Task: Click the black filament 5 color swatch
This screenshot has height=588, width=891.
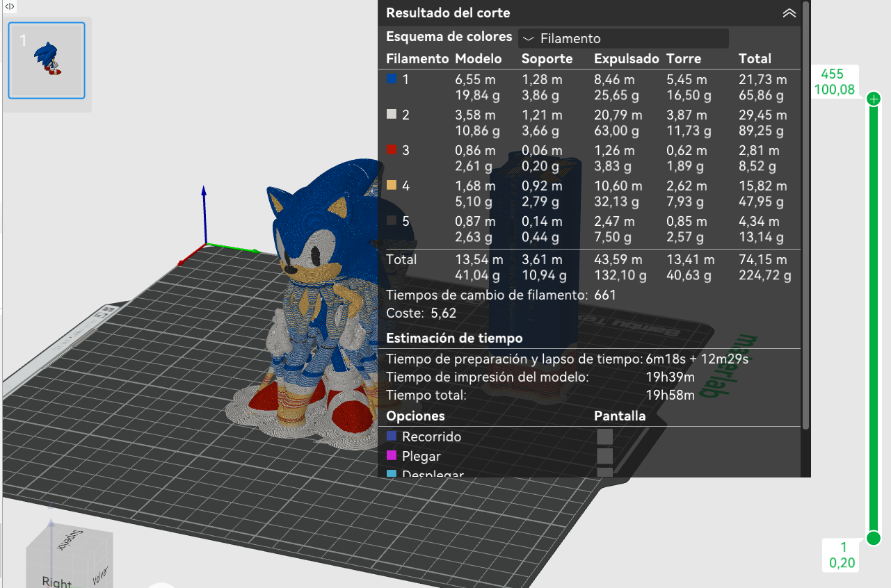Action: (x=392, y=221)
